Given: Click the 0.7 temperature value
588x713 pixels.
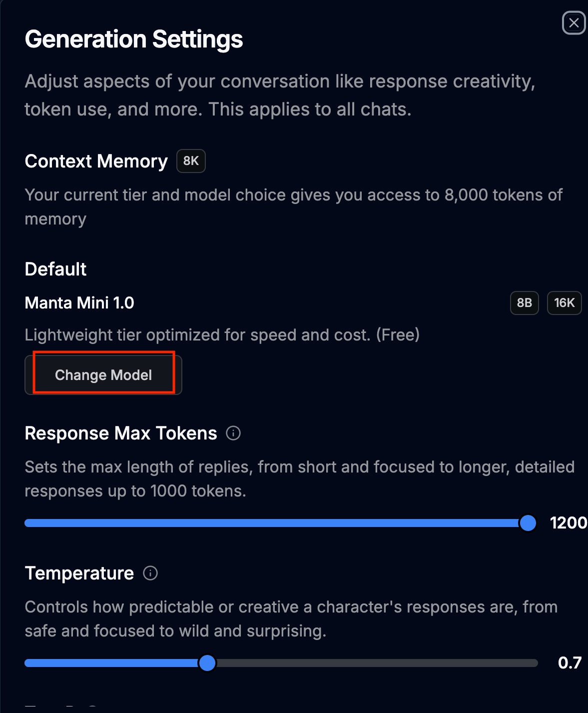Looking at the screenshot, I should 570,663.
